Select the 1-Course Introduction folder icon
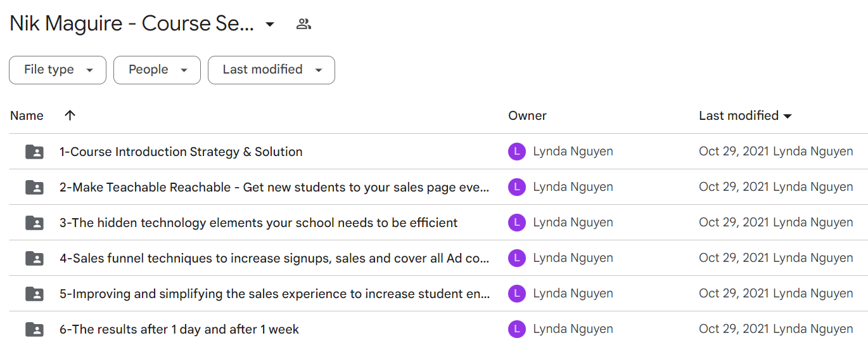The width and height of the screenshot is (868, 345). coord(34,152)
